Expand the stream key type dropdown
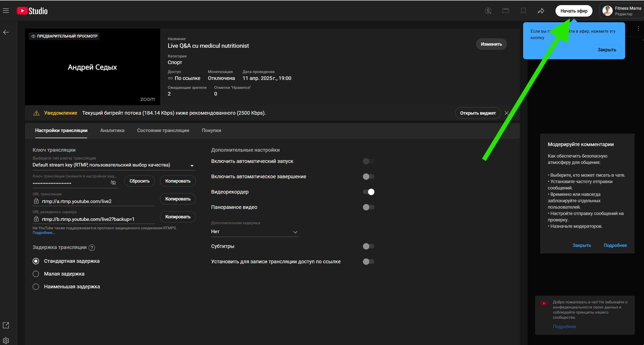This screenshot has width=644, height=345. [114, 165]
